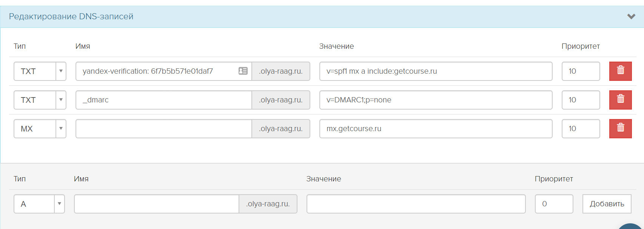Image resolution: width=644 pixels, height=229 pixels.
Task: Edit the v=spf1 value field
Action: pyautogui.click(x=436, y=71)
